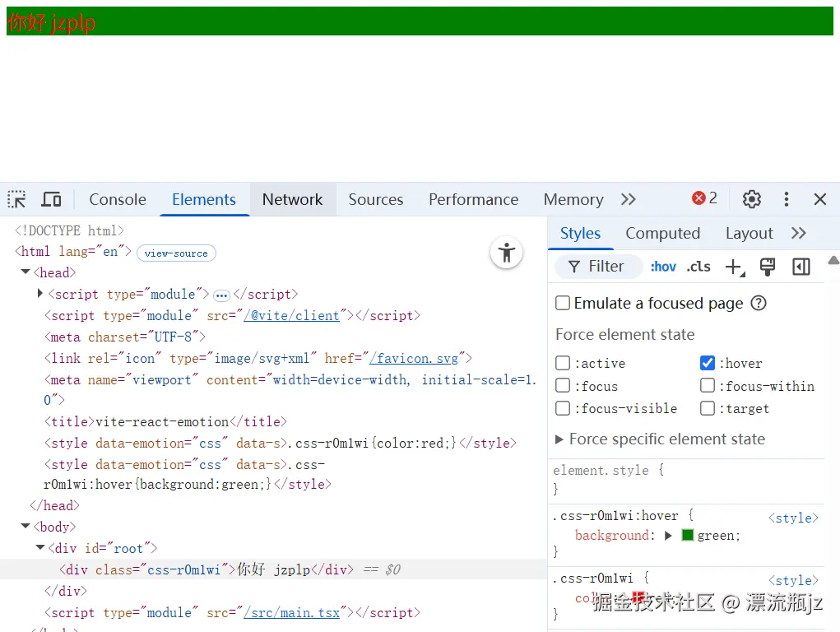Click the accessibility person icon in the DOM view
Screen dimensions: 840x632
(x=506, y=253)
